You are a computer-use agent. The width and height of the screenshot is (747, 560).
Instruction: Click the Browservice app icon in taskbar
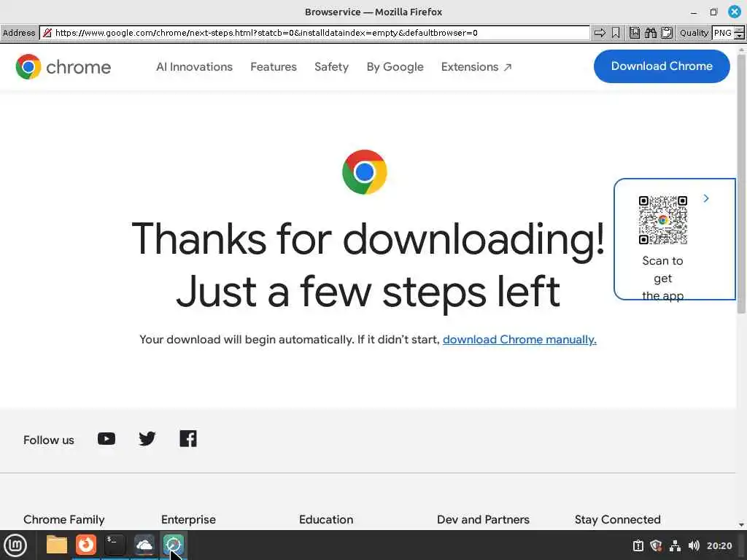tap(173, 545)
